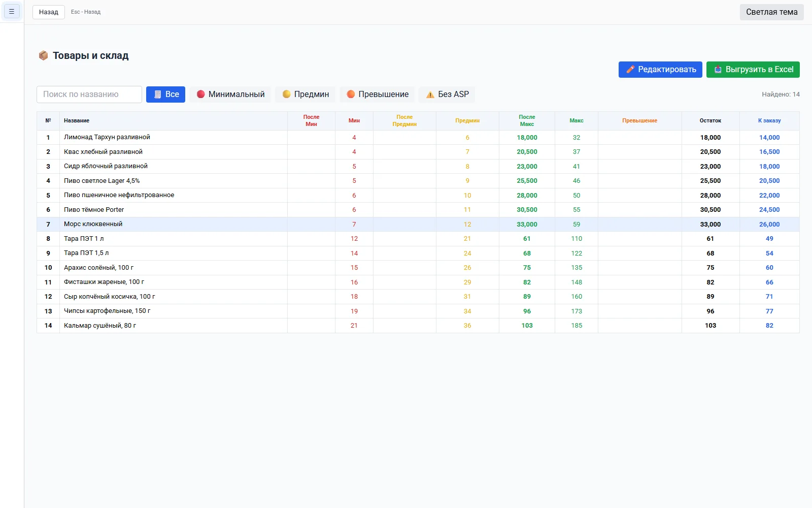The image size is (812, 508).
Task: Focus the Поиск по названию search field
Action: (89, 94)
